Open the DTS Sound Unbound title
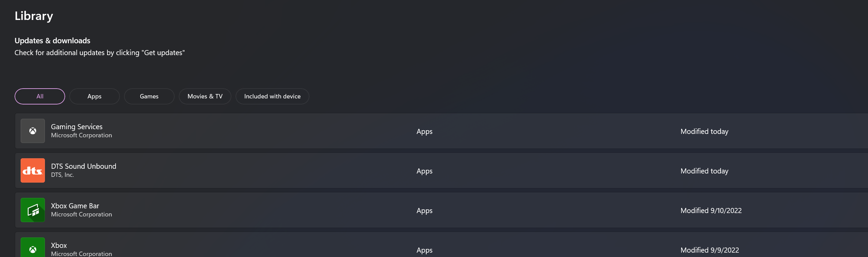The width and height of the screenshot is (868, 257). tap(83, 166)
